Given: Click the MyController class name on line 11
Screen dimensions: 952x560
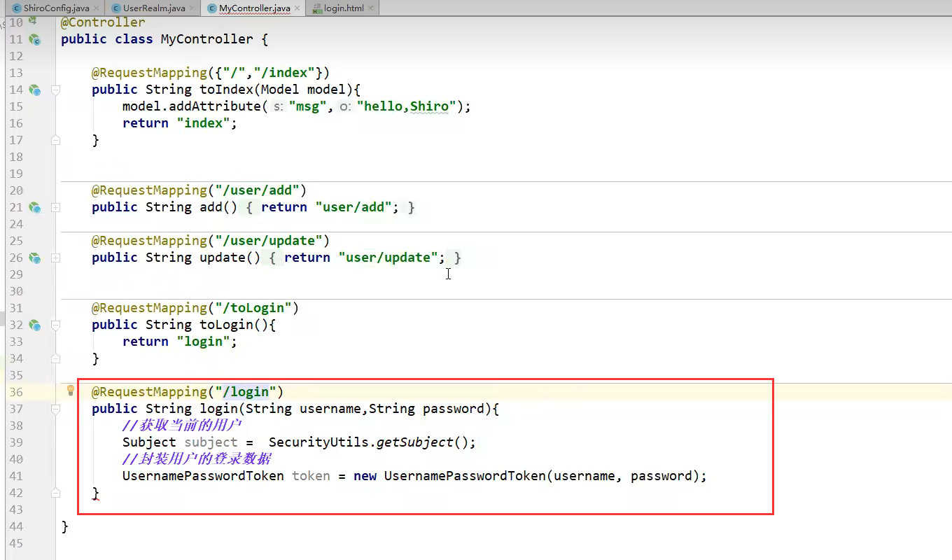Looking at the screenshot, I should click(206, 39).
